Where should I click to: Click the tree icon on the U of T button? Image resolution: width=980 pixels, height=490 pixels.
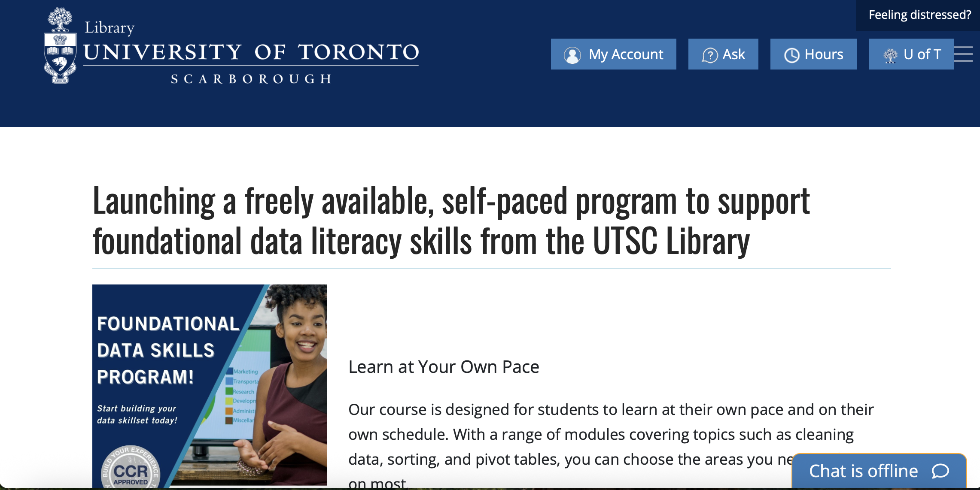point(890,54)
